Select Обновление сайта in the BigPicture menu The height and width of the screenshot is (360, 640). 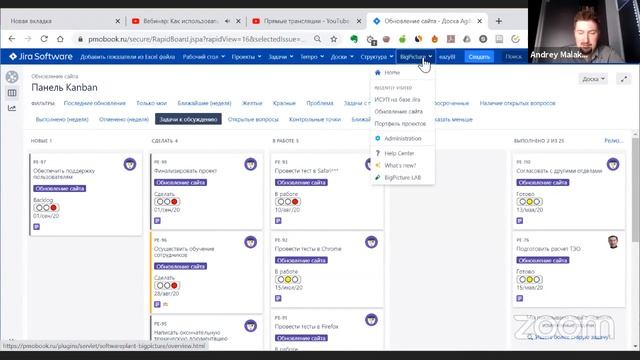pos(399,111)
